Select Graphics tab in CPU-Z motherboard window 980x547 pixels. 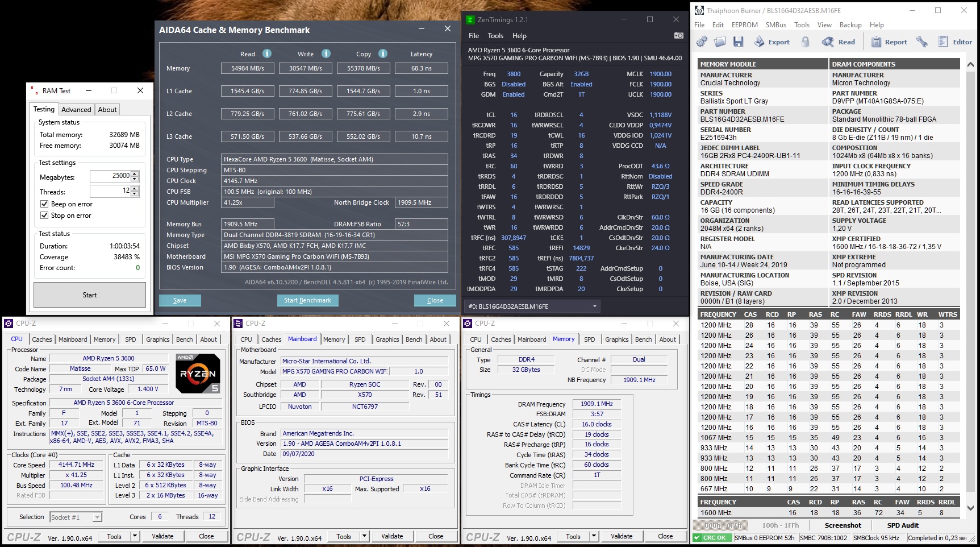387,339
